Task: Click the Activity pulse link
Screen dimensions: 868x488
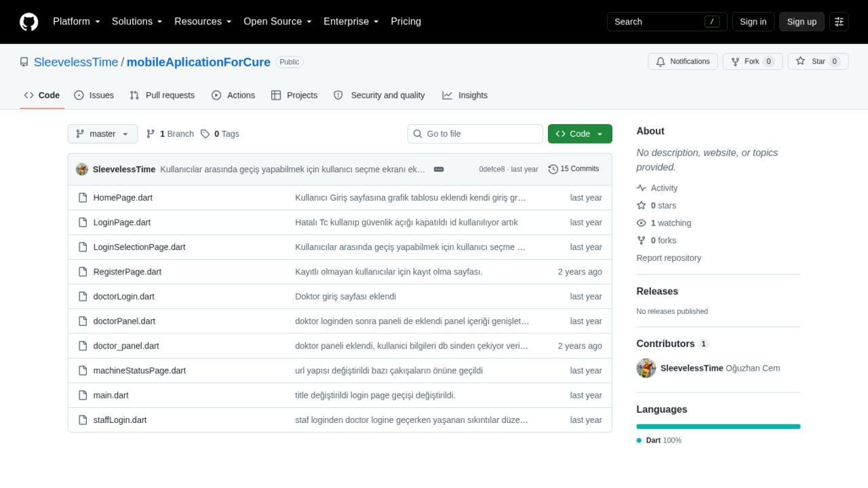Action: (x=657, y=188)
